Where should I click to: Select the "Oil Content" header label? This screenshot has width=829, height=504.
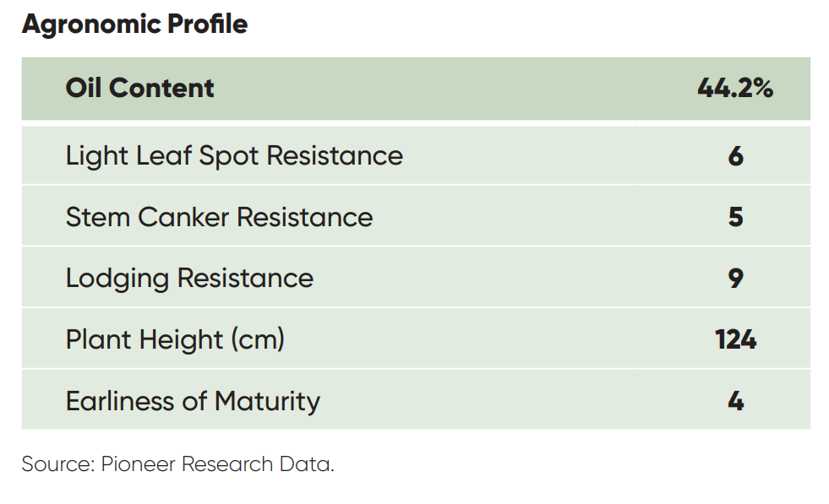(140, 89)
